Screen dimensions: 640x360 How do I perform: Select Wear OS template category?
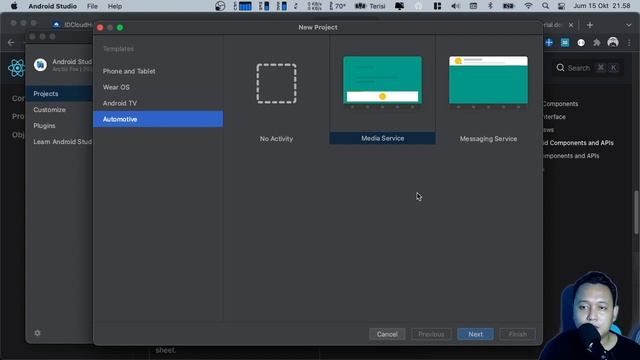pos(158,87)
